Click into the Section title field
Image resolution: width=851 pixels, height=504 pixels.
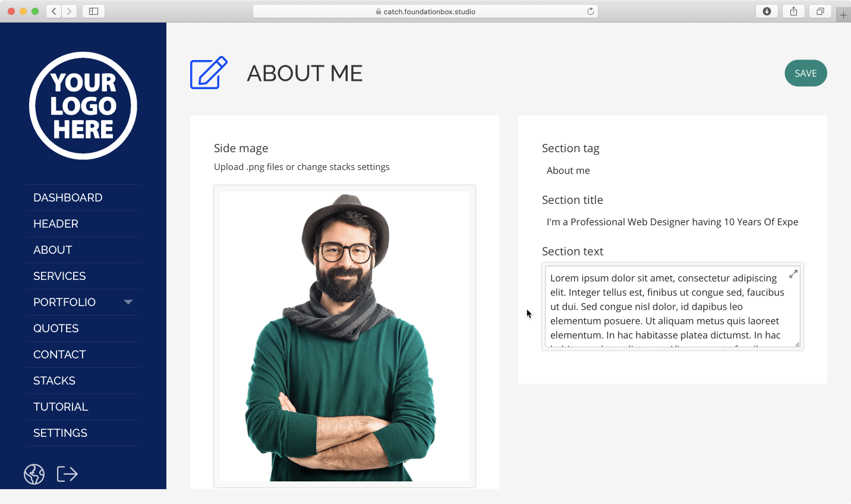(672, 222)
